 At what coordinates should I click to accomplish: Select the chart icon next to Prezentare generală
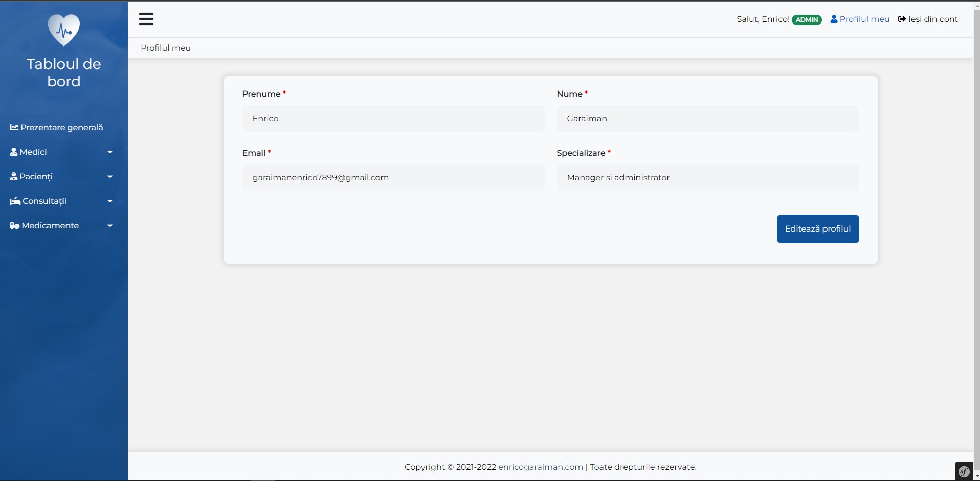point(14,127)
